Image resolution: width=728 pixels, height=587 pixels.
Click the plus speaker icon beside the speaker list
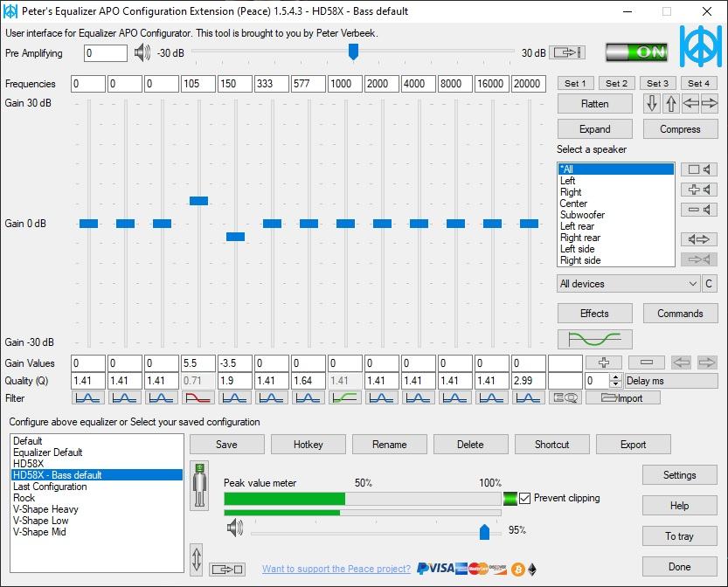click(699, 190)
